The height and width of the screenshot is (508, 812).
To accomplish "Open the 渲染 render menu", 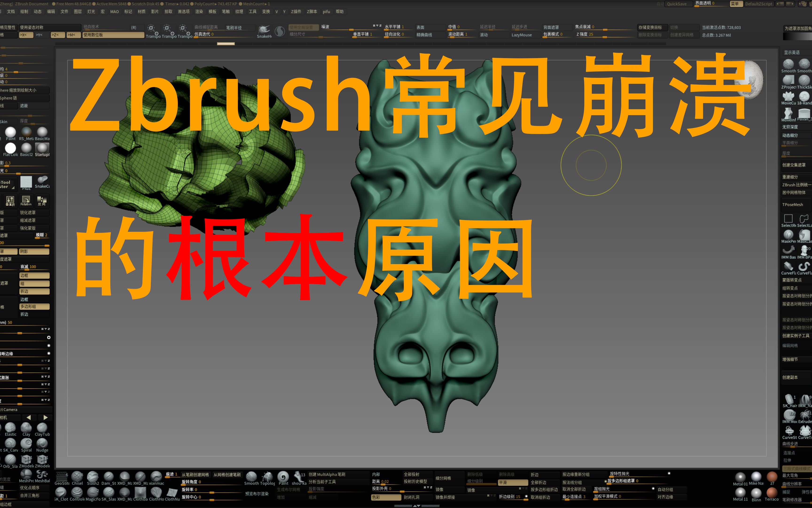I will (x=199, y=12).
